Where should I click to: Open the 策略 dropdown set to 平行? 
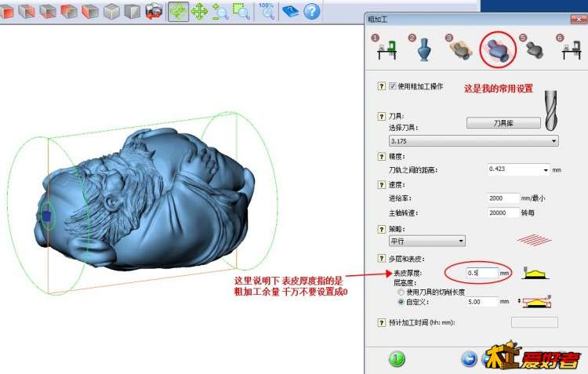427,241
